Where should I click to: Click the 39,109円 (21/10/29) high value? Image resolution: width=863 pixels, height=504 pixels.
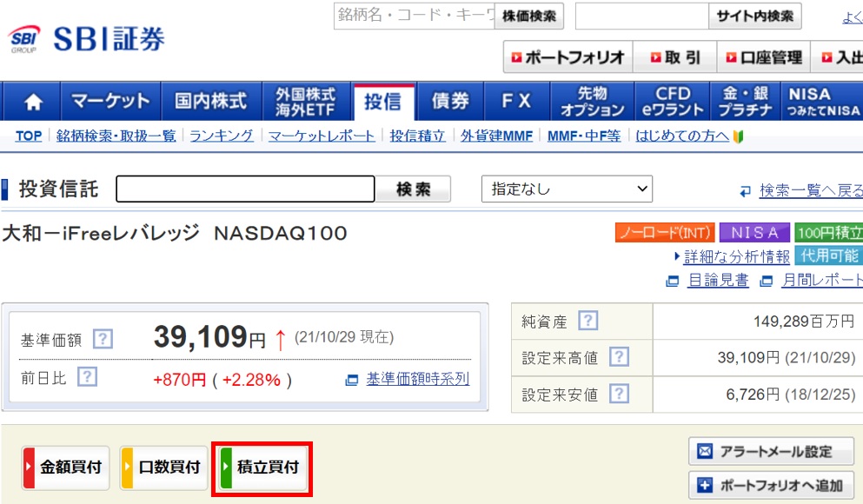[x=787, y=358]
